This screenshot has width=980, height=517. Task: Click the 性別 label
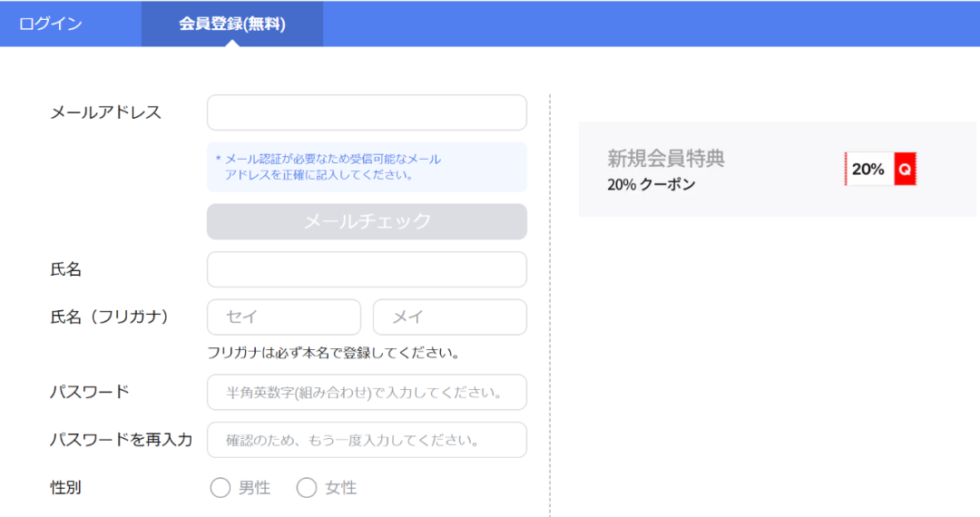tap(65, 488)
